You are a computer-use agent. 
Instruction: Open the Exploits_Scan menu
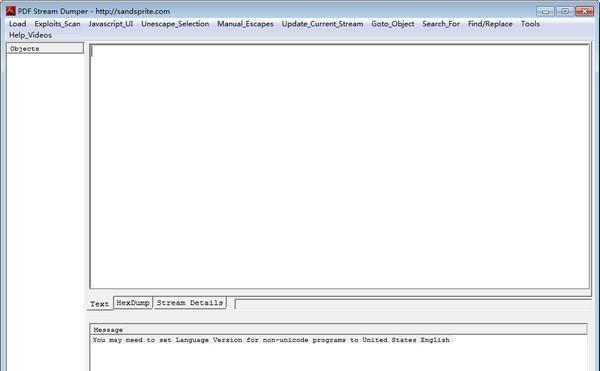pos(57,24)
